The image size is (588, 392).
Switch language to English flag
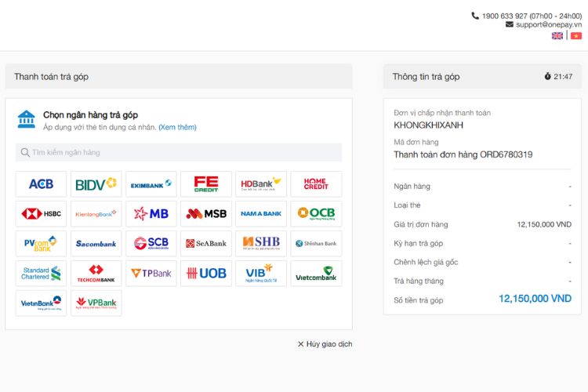557,36
